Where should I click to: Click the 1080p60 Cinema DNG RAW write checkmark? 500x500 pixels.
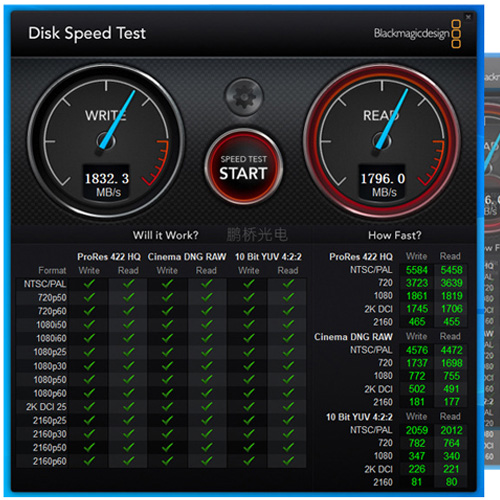167,393
